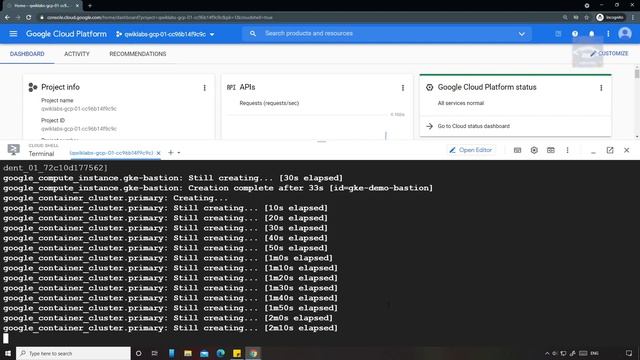
Task: Click the APIs card title
Action: [247, 87]
